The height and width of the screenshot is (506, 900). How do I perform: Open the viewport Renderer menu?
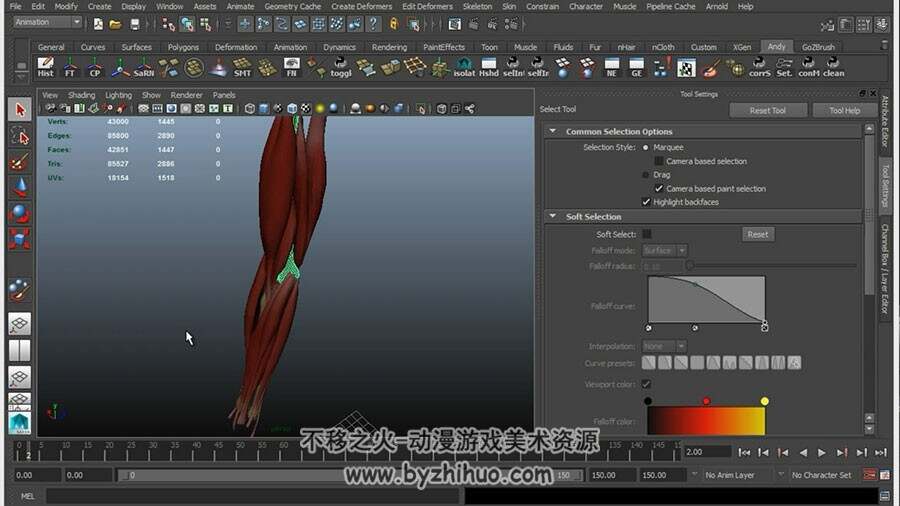pos(187,95)
